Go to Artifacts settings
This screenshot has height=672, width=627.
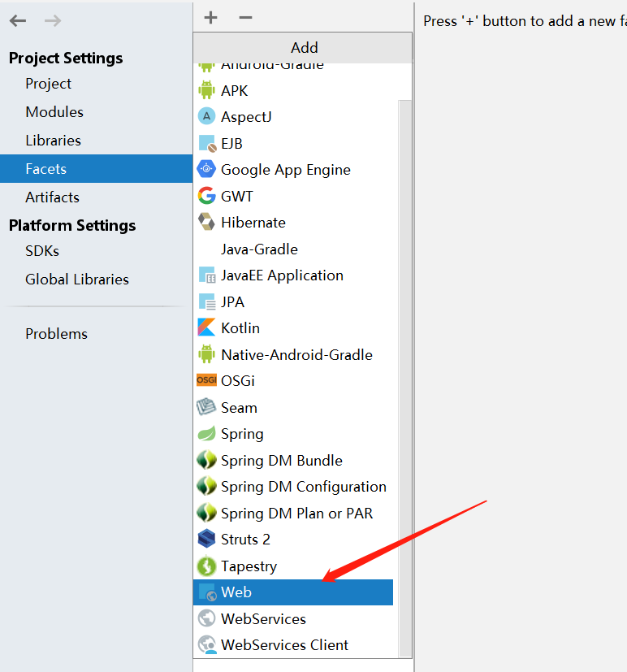click(x=52, y=197)
